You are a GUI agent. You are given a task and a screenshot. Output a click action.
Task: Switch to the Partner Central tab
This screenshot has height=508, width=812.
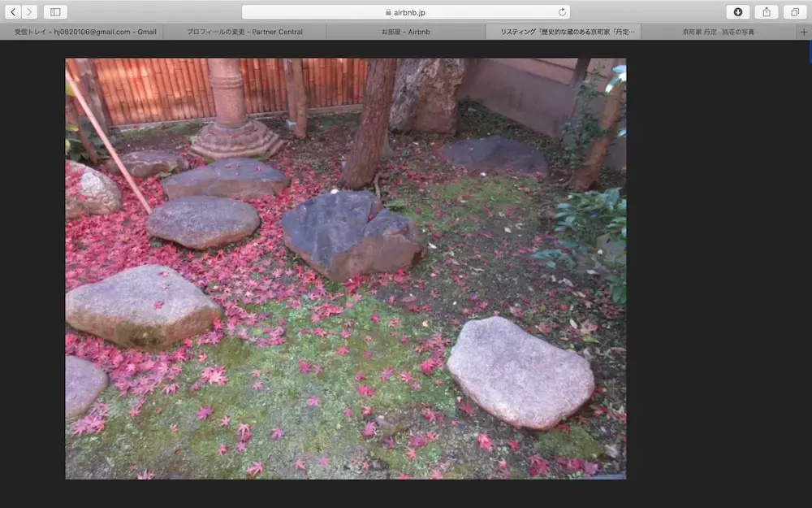[x=244, y=32]
